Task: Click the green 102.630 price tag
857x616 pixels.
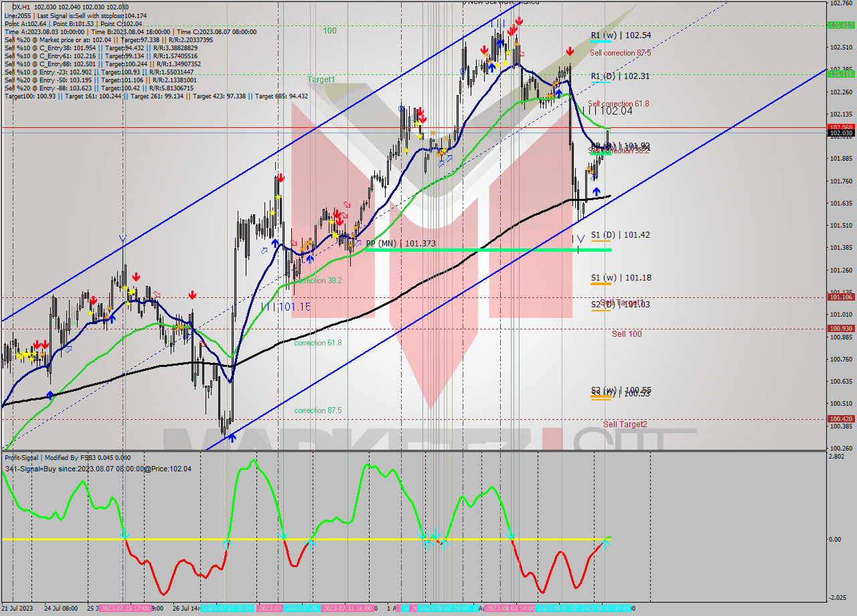Action: (841, 25)
